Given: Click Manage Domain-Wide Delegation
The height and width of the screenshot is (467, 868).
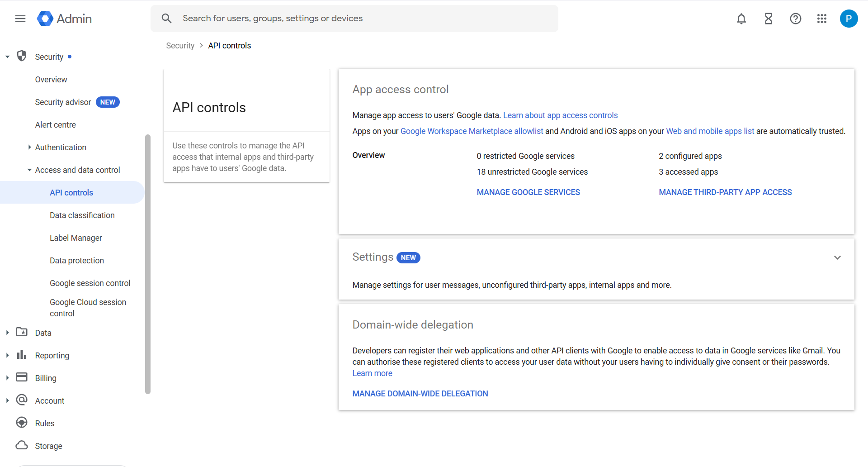Looking at the screenshot, I should (420, 394).
